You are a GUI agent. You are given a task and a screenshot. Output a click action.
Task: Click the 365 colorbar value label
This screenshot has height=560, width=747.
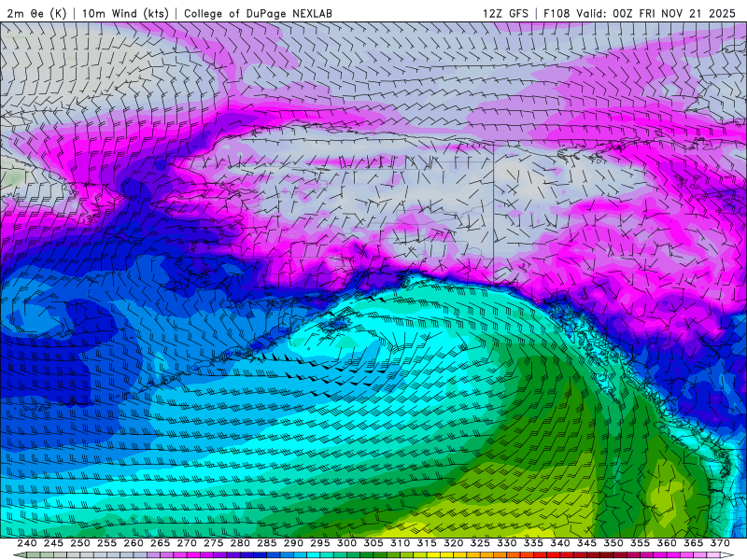694,543
